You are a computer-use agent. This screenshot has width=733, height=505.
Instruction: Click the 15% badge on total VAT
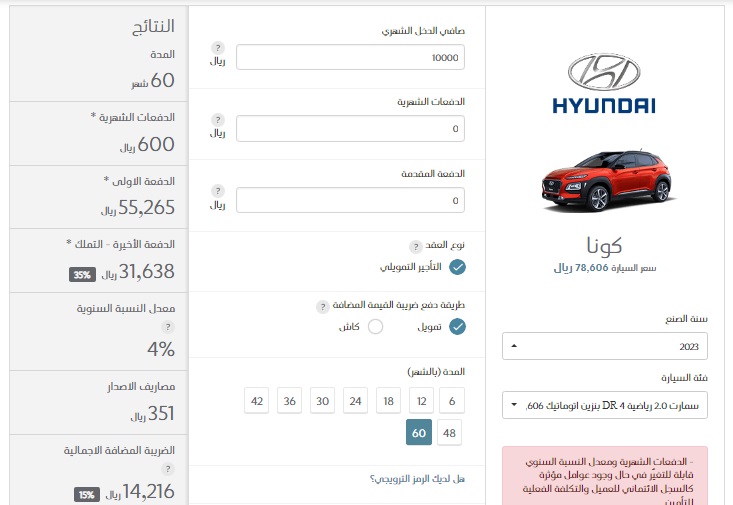tap(87, 494)
